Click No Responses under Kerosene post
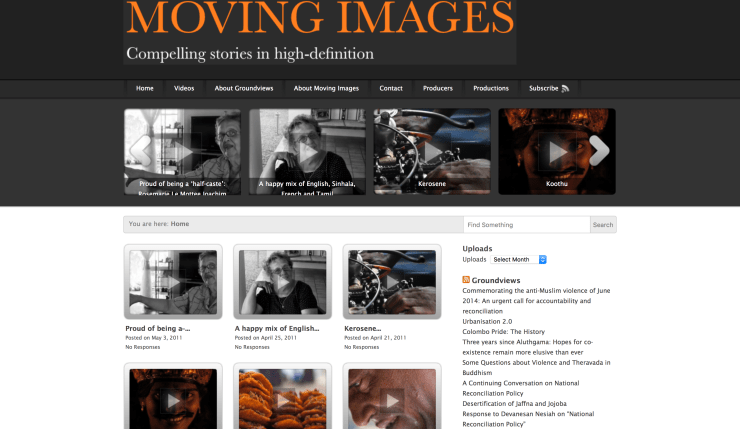Viewport: 740px width, 429px height. pos(362,347)
